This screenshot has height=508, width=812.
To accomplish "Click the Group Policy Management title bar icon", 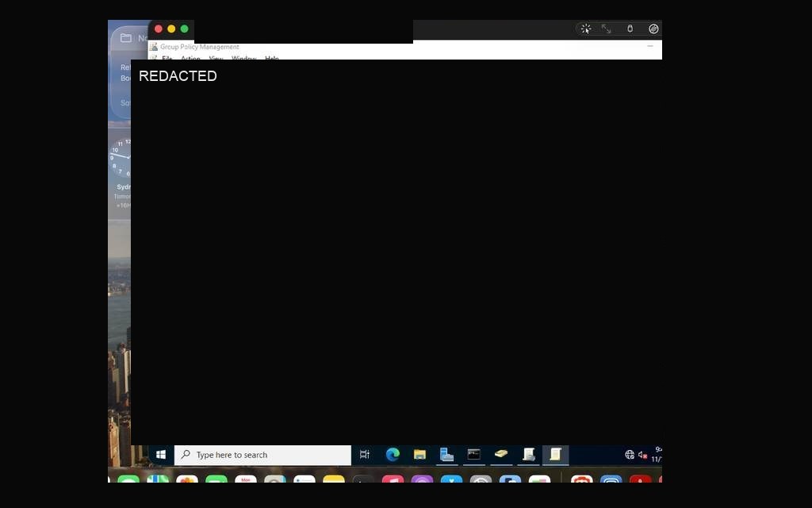I will point(154,47).
